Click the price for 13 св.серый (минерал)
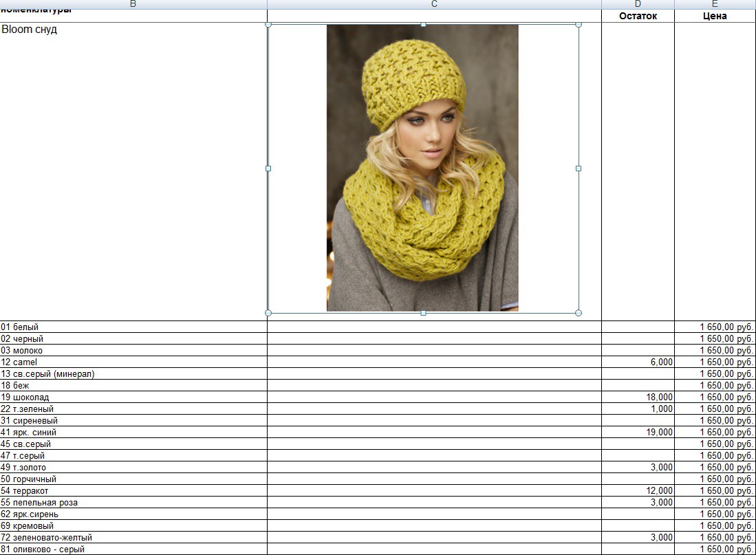 [x=715, y=373]
